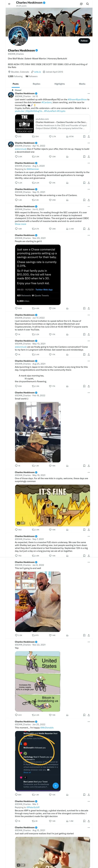Open search from the profile header
Image resolution: width=98 pixels, height=868 pixels.
[88, 4]
